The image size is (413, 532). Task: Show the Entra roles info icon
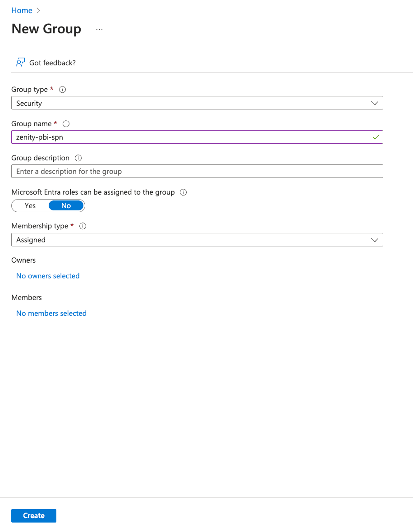point(184,192)
